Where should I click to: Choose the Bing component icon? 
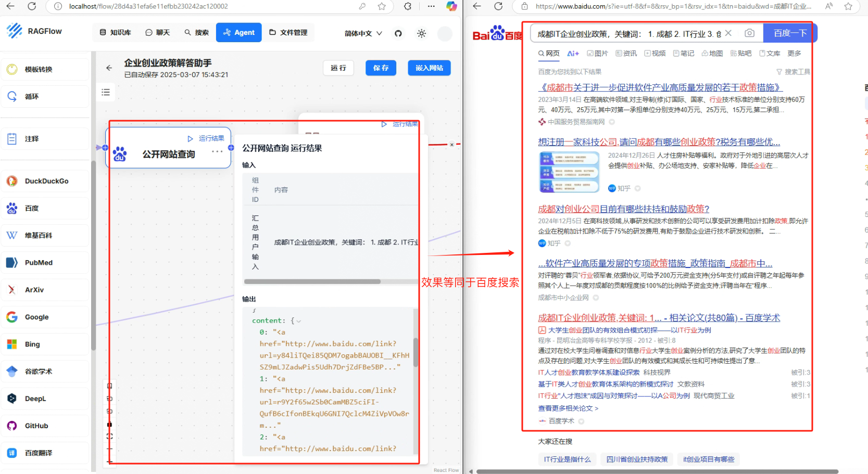[x=12, y=344]
